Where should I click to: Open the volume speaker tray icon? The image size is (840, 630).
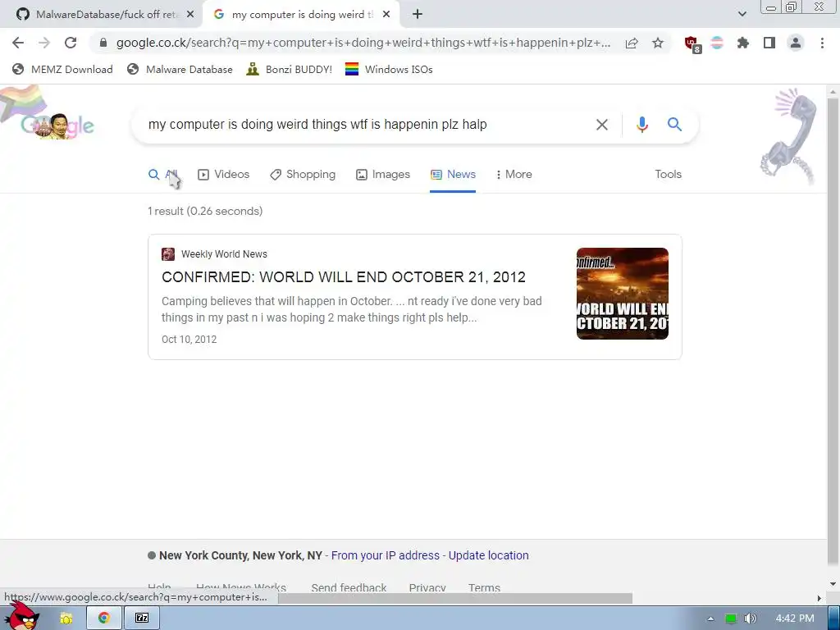click(751, 619)
